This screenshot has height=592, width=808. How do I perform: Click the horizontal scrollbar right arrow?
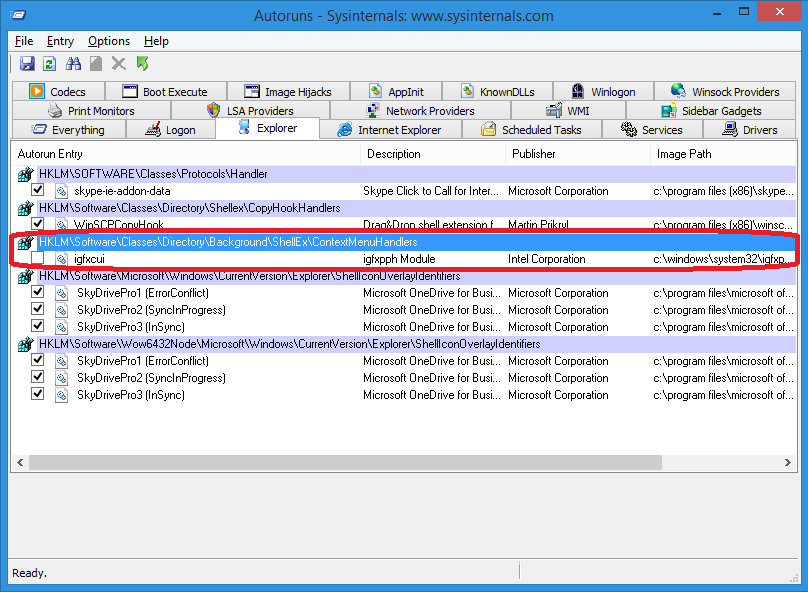point(787,462)
